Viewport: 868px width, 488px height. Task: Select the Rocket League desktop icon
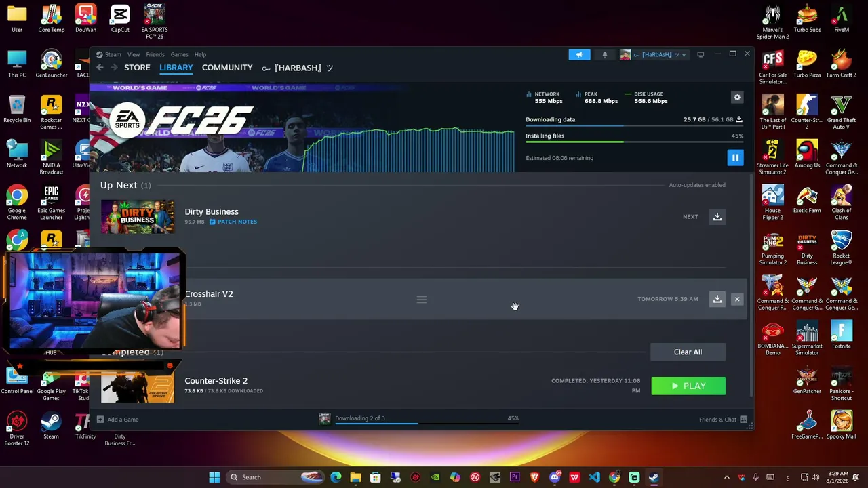pyautogui.click(x=842, y=247)
